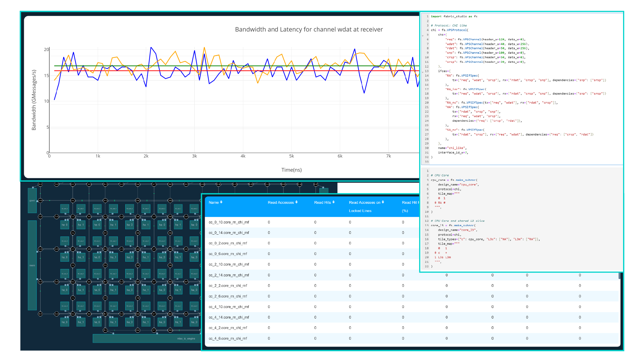Select row cc_2_6.core_rn_chi_rnf
The height and width of the screenshot is (362, 644).
[412, 296]
